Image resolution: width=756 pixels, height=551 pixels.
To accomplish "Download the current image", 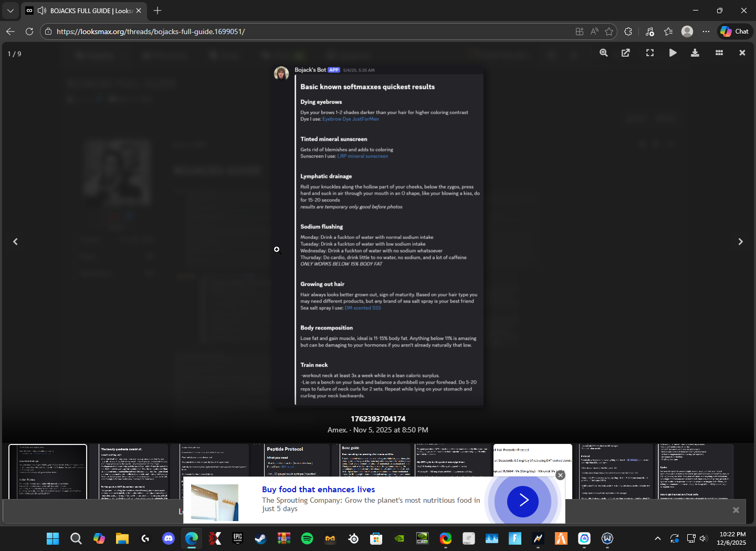I will click(695, 53).
